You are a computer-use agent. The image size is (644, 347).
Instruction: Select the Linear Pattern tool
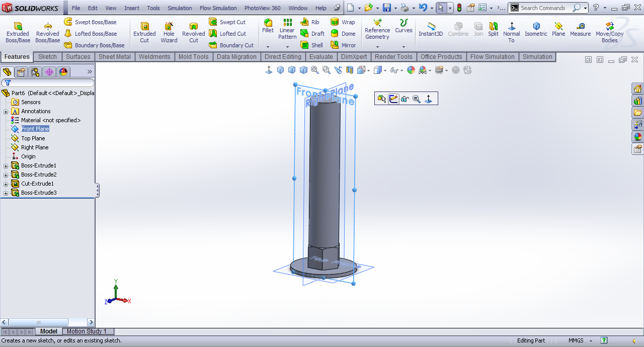click(x=287, y=29)
